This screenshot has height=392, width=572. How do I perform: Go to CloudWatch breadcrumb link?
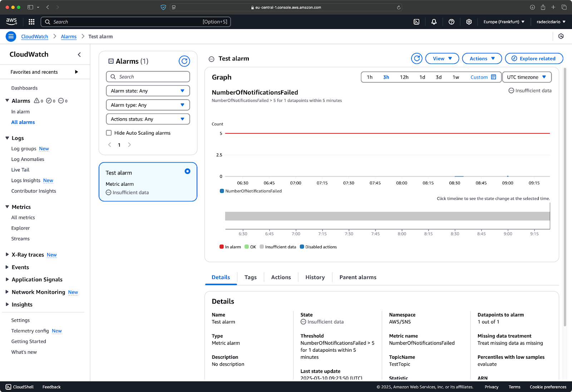point(35,36)
